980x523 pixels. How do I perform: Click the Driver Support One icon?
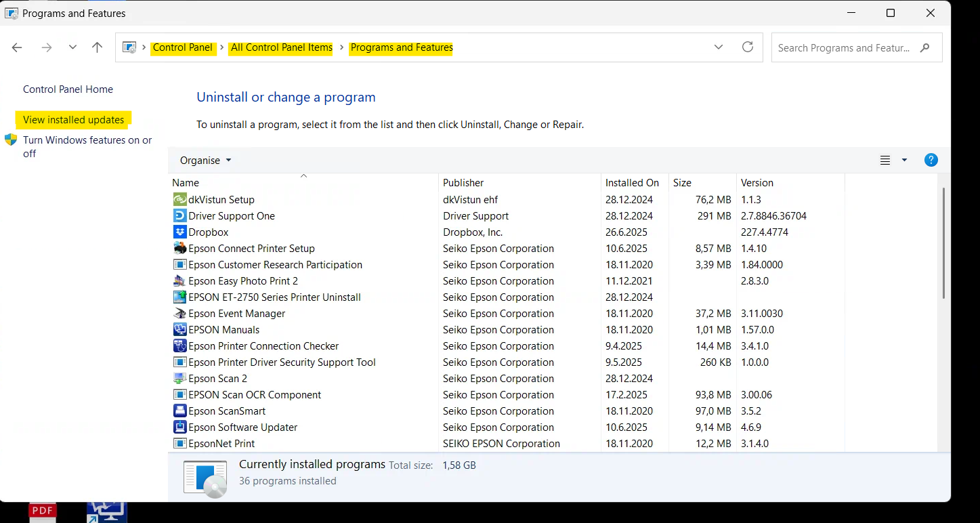(179, 215)
